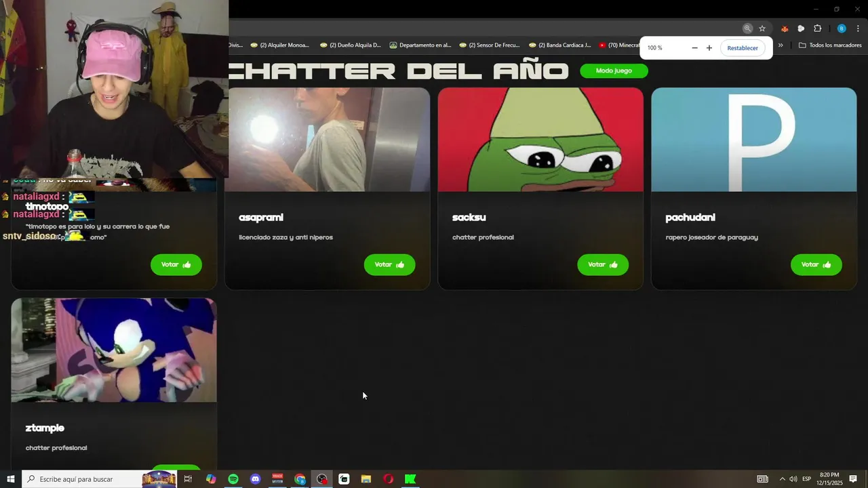
Task: Open Voicemeeter from the taskbar
Action: [x=277, y=479]
